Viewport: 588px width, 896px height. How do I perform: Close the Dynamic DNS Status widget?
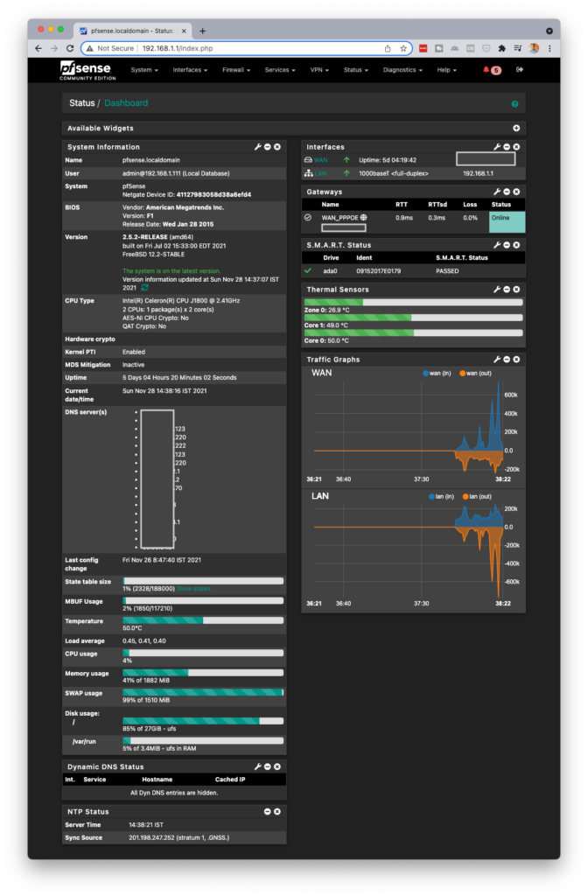[277, 766]
